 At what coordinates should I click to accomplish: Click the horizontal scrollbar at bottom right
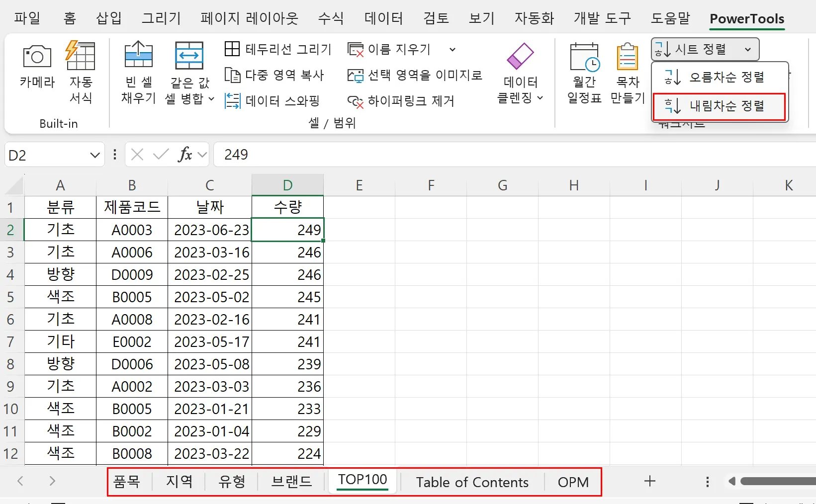click(x=776, y=481)
